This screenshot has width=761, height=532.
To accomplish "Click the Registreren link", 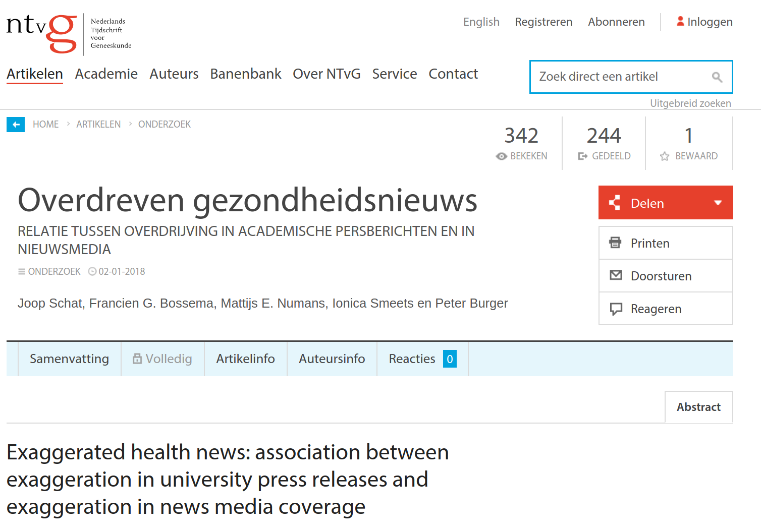I will (x=543, y=22).
